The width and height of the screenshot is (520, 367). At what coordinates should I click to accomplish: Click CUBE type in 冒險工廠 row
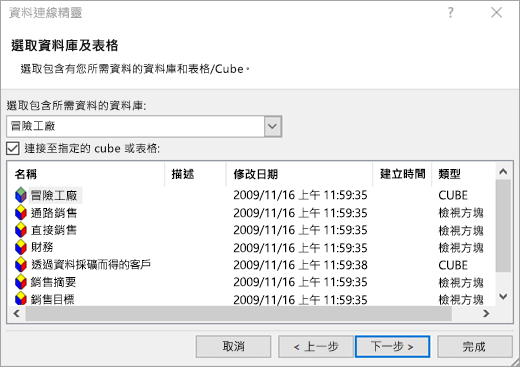point(453,195)
